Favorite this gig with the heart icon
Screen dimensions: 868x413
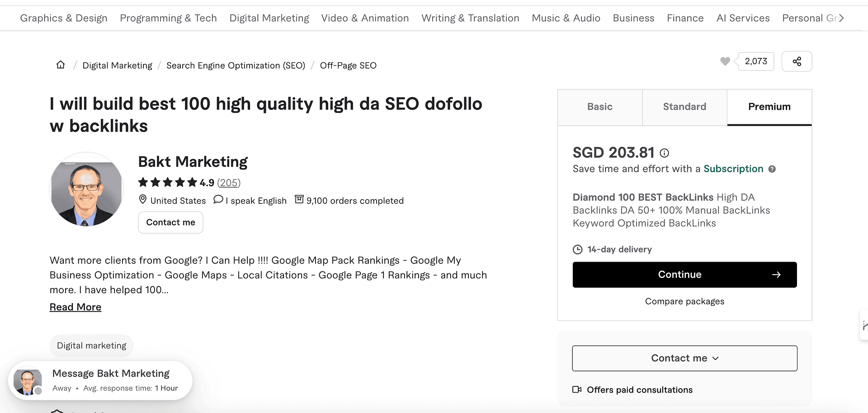(725, 61)
